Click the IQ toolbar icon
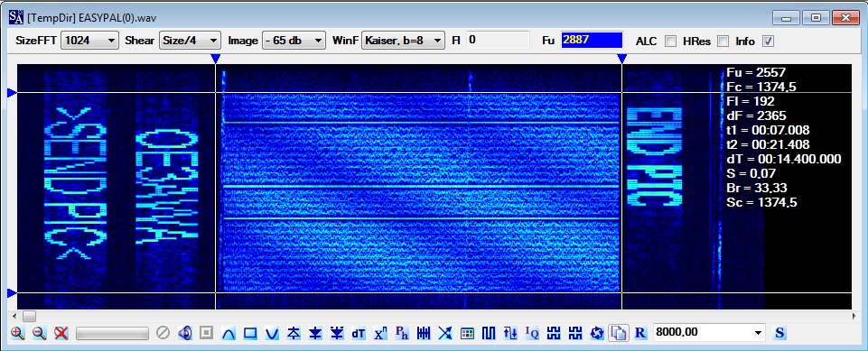Viewport: 868px width, 351px height. click(531, 333)
